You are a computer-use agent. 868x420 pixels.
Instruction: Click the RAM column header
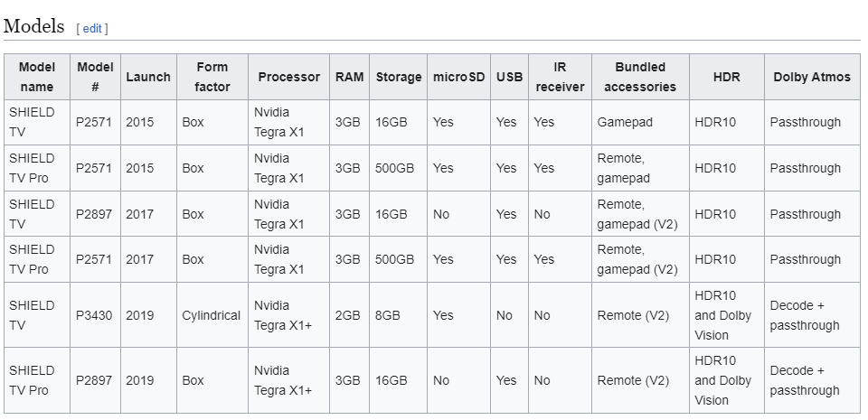349,77
